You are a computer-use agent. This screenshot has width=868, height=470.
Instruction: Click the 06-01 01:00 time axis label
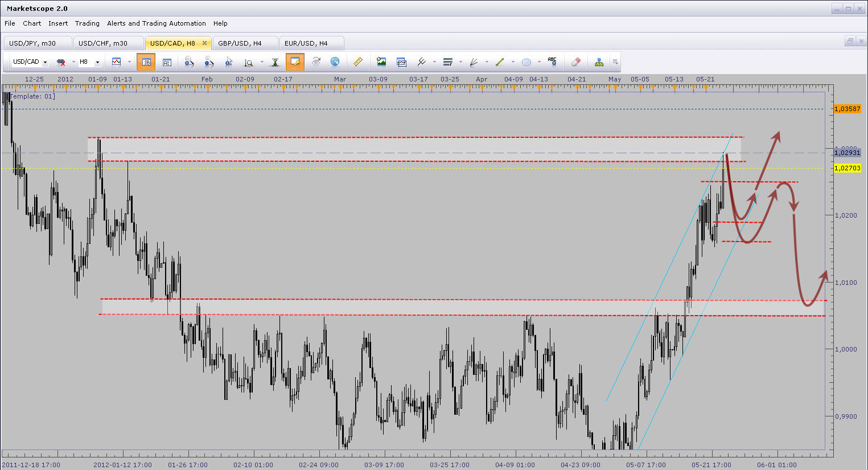(x=777, y=465)
